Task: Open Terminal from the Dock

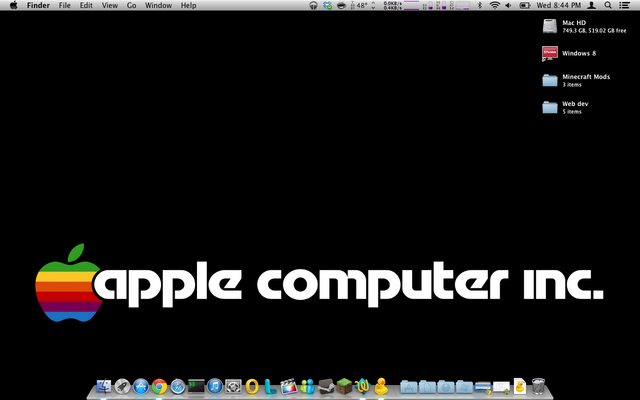Action: click(196, 386)
